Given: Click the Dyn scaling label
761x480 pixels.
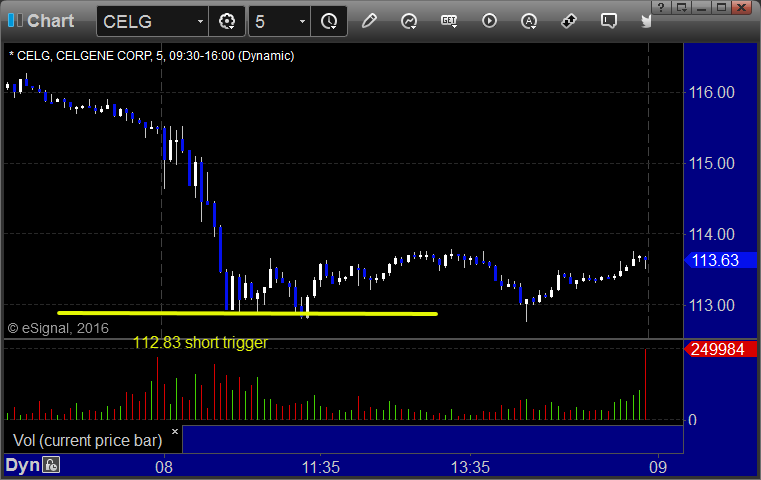Looking at the screenshot, I should coord(22,465).
